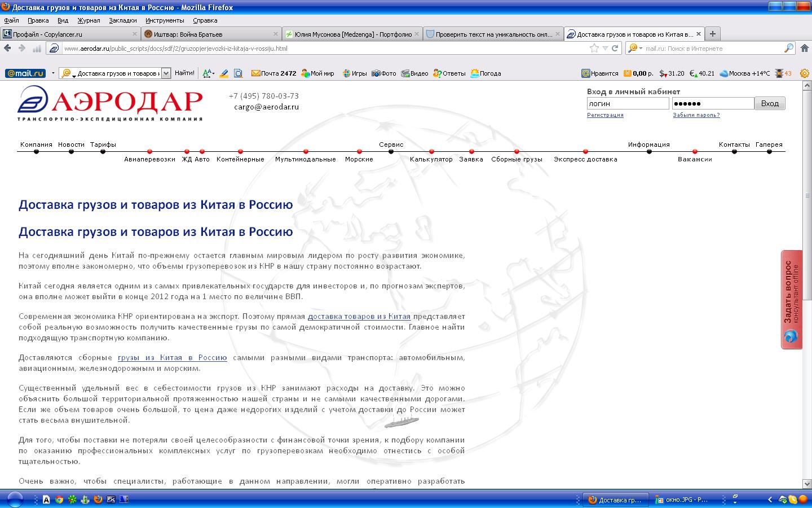Open new tab with plus button

point(713,34)
